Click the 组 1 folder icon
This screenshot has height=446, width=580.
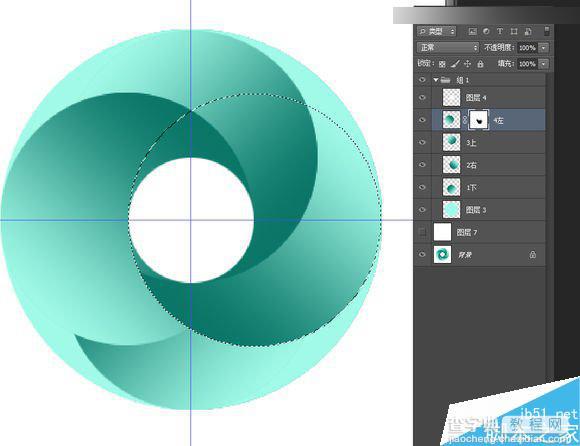(x=445, y=80)
